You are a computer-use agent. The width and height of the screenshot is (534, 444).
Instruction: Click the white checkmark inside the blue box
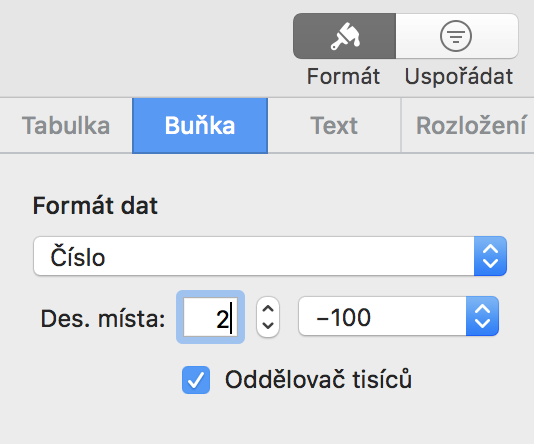click(196, 380)
